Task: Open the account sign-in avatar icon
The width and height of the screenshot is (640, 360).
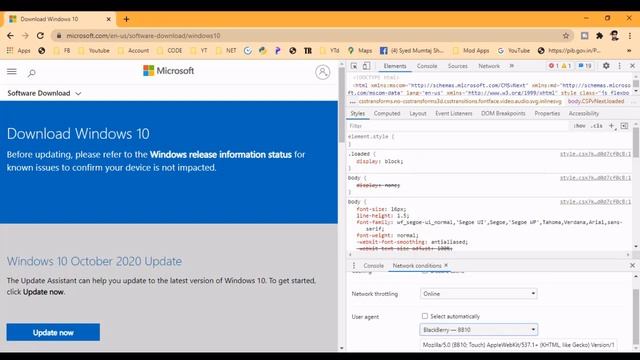Action: 322,72
